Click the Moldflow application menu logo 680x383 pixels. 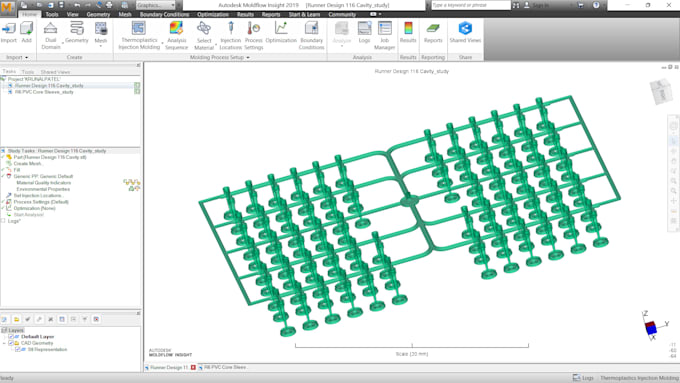pyautogui.click(x=7, y=7)
